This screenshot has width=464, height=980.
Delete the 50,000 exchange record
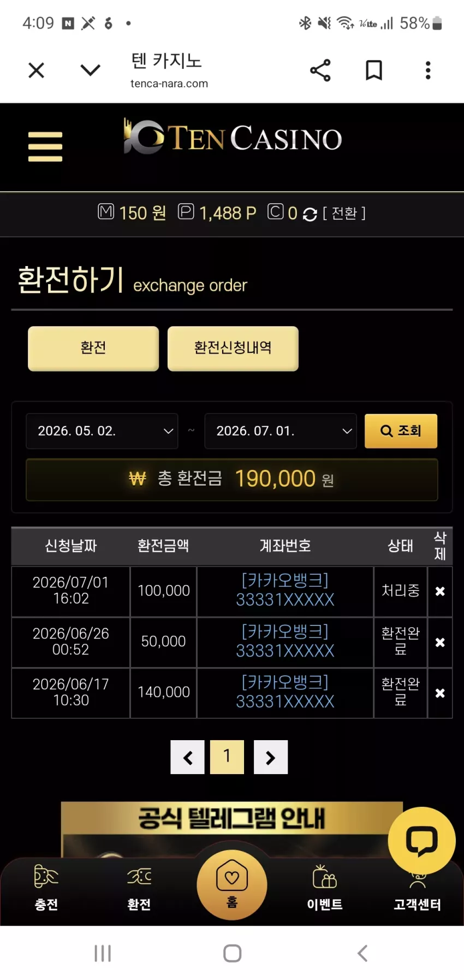pos(440,642)
